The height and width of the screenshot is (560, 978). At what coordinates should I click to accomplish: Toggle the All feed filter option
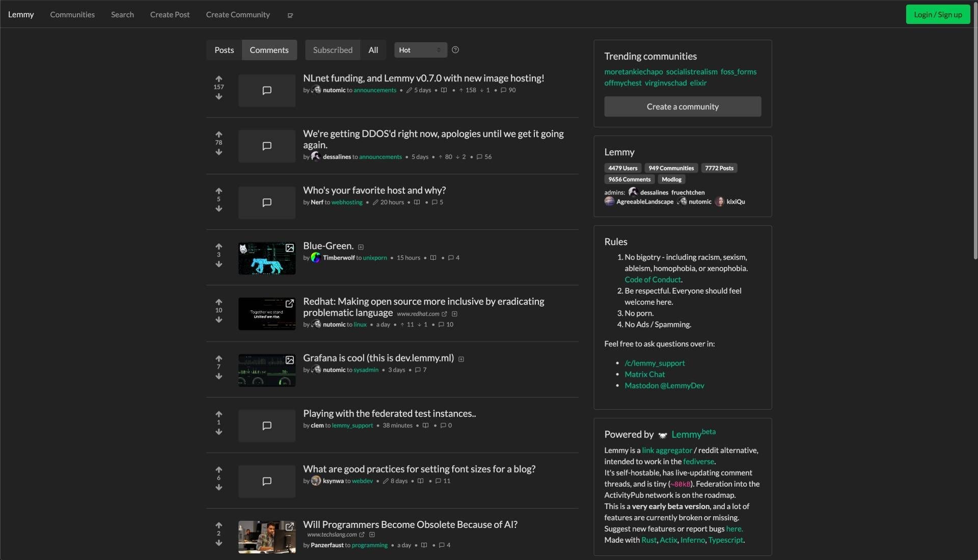[x=373, y=49]
